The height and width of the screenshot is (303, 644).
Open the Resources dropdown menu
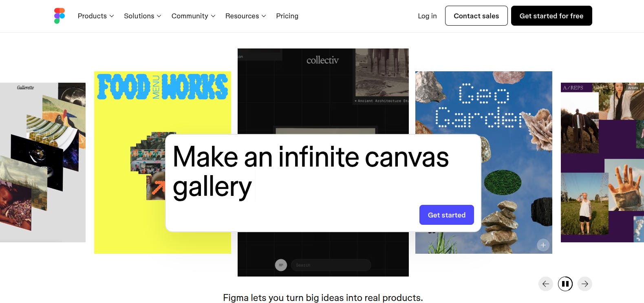coord(246,16)
